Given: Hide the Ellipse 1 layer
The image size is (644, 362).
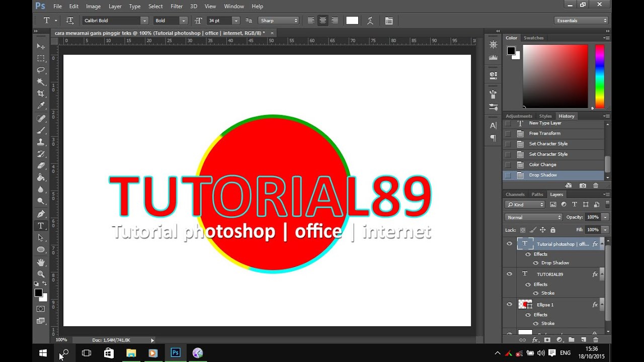Looking at the screenshot, I should click(509, 305).
